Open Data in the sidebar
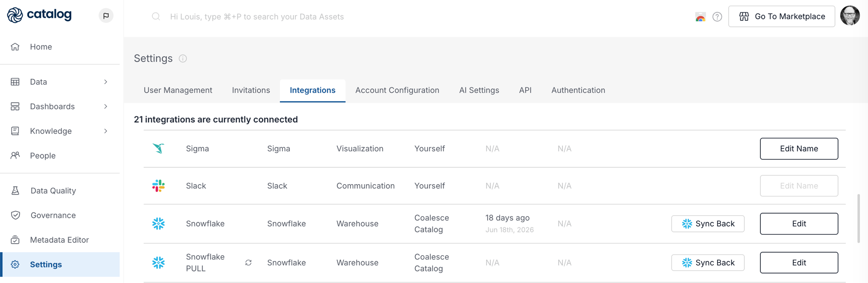The height and width of the screenshot is (283, 868). coord(60,82)
